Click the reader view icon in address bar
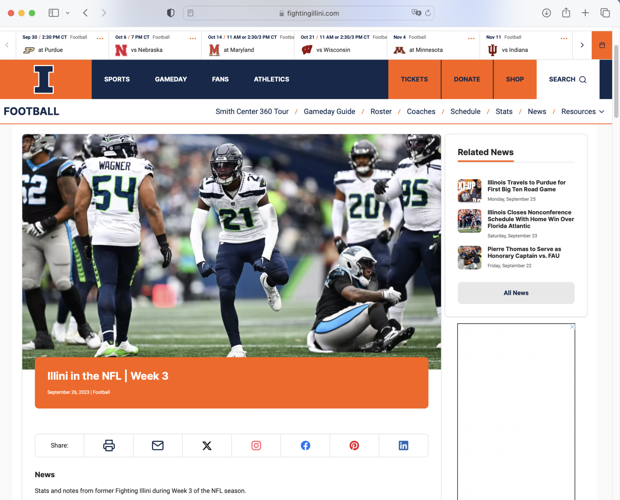The width and height of the screenshot is (620, 500). 191,13
